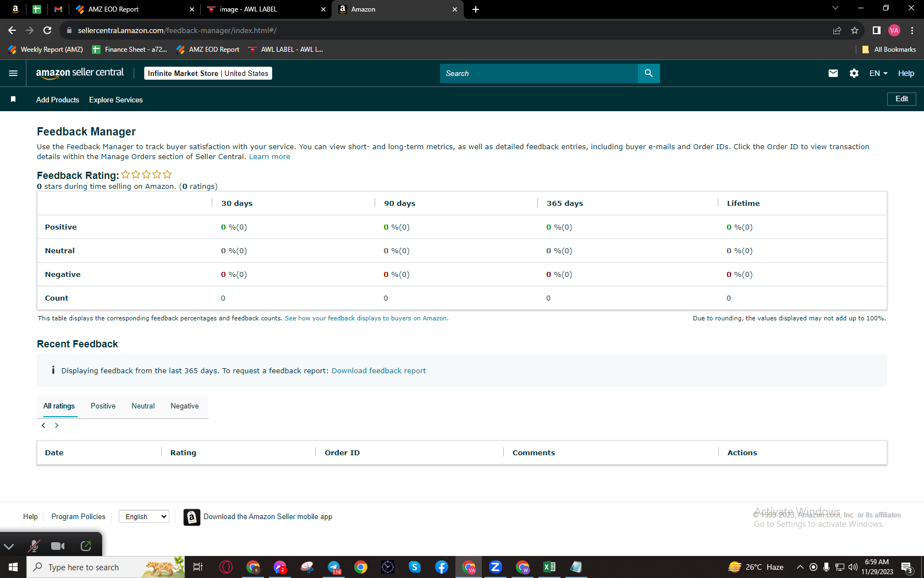Open Telegram from the taskbar
The height and width of the screenshot is (578, 924).
click(334, 567)
